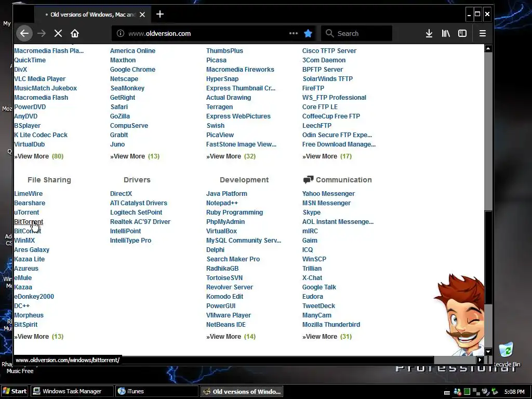Open the Recycle Bin desktop icon
Image resolution: width=532 pixels, height=399 pixels.
click(x=506, y=354)
